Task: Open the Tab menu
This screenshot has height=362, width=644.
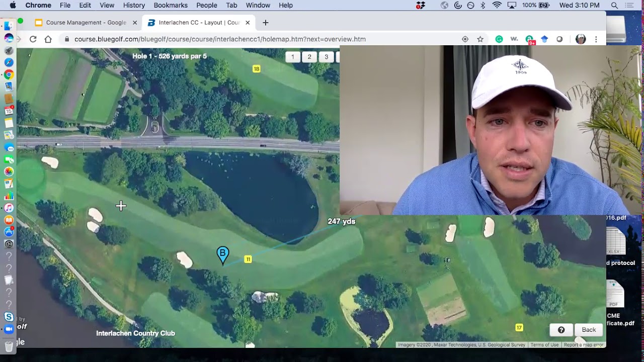Action: [231, 5]
